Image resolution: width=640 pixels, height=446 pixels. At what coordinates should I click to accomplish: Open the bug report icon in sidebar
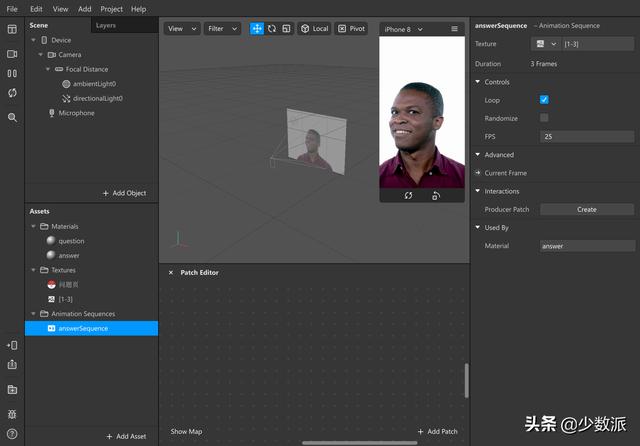(x=12, y=413)
